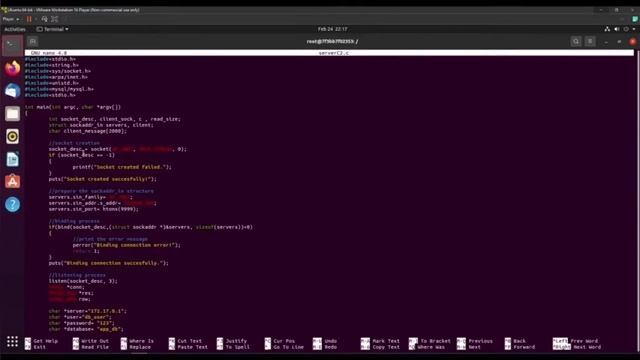The width and height of the screenshot is (640, 360).
Task: Click the Exit shortcut in nano
Action: (x=35, y=347)
